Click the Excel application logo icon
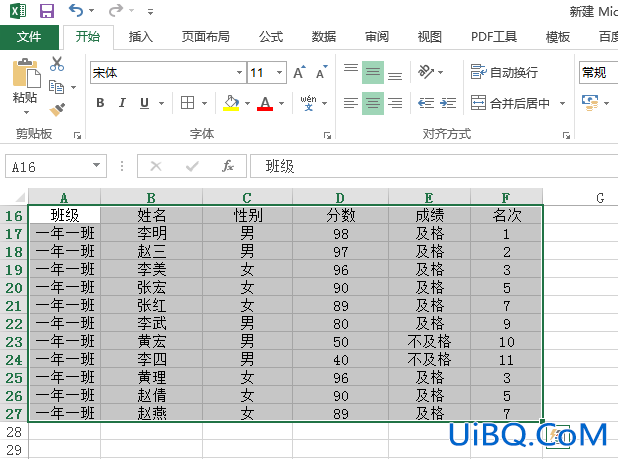Image resolution: width=618 pixels, height=459 pixels. pos(18,11)
